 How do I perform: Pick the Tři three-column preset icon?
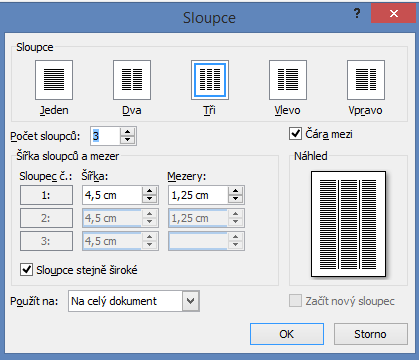click(x=210, y=80)
